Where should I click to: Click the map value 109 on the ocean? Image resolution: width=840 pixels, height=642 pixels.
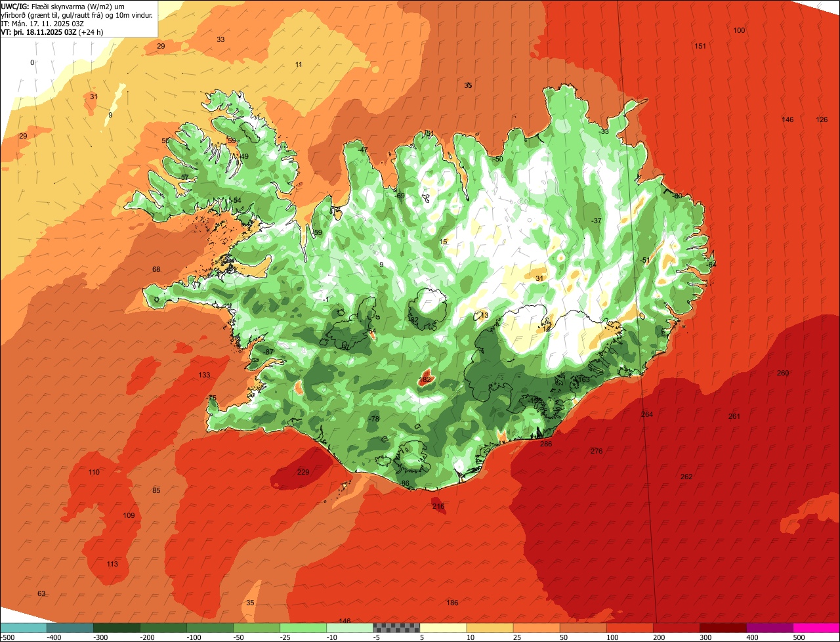pos(129,515)
